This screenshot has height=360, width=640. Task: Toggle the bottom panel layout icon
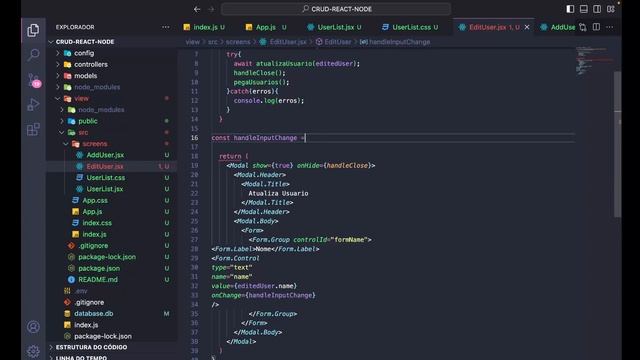point(584,9)
